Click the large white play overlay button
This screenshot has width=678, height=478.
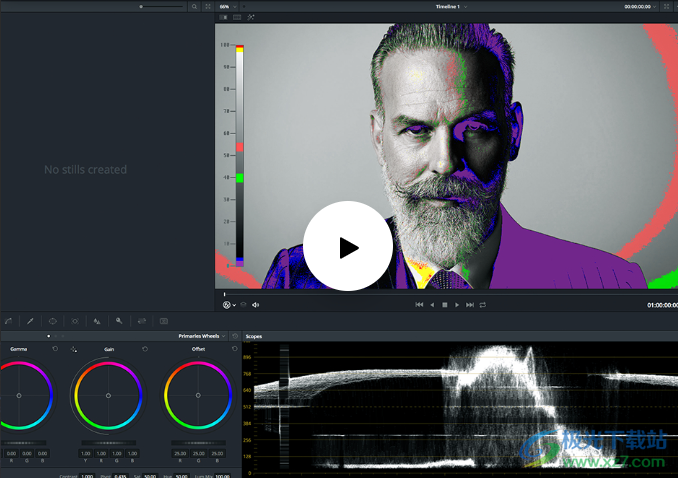coord(348,246)
